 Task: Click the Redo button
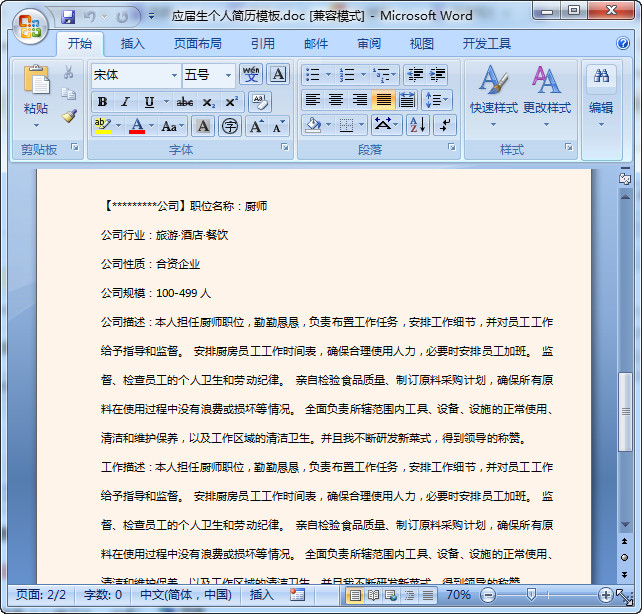coord(122,17)
